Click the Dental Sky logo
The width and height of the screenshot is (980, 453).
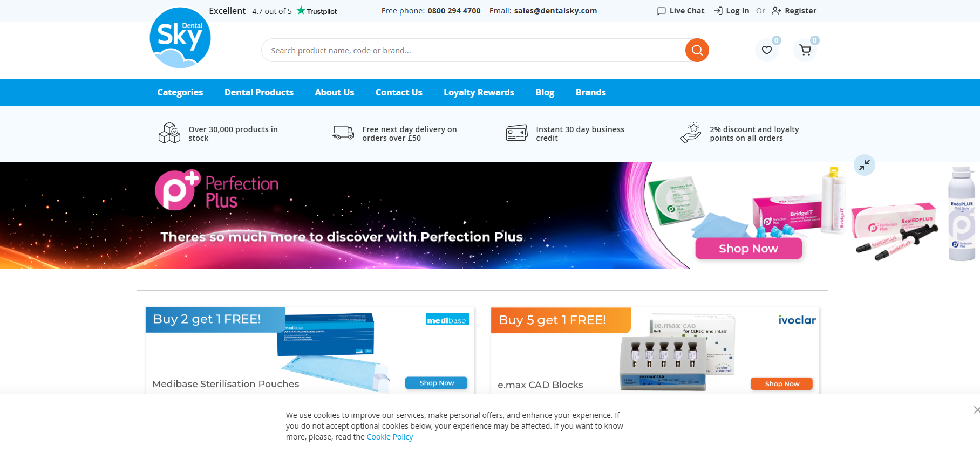click(x=180, y=38)
